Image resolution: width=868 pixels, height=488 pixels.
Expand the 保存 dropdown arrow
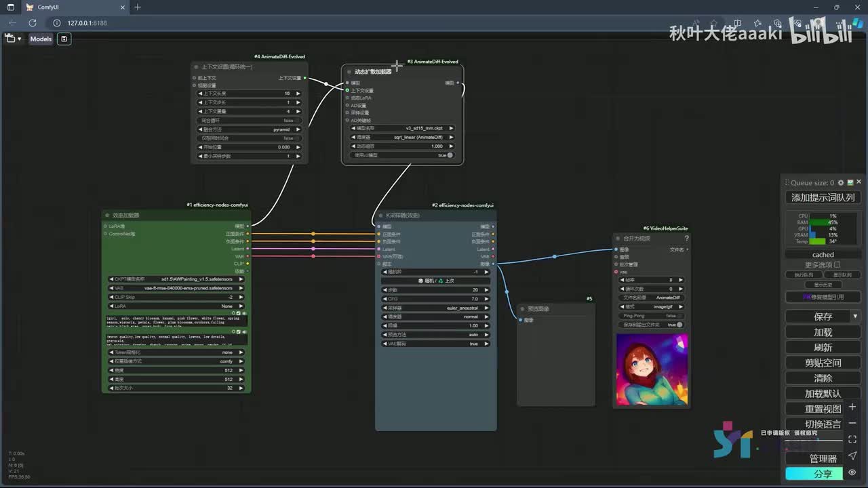(x=854, y=317)
